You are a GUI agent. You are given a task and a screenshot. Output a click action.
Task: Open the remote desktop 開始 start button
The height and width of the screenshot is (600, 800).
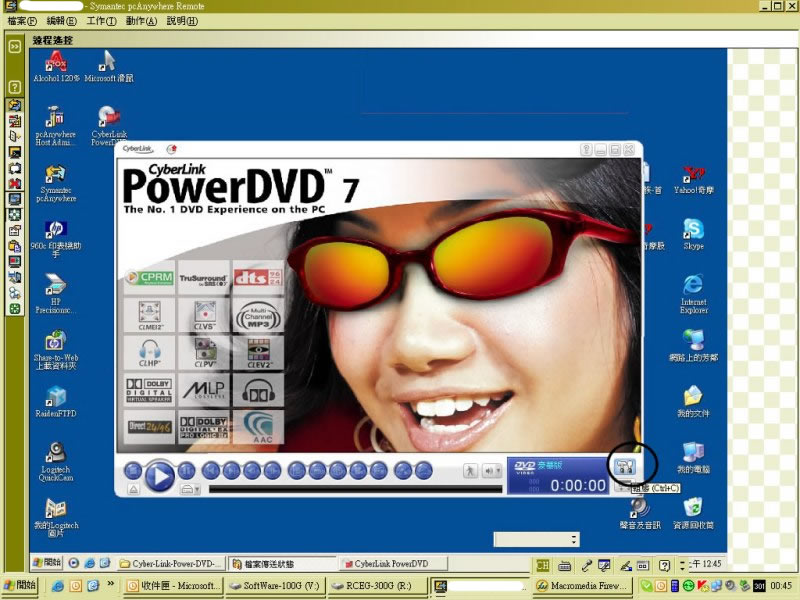point(47,563)
